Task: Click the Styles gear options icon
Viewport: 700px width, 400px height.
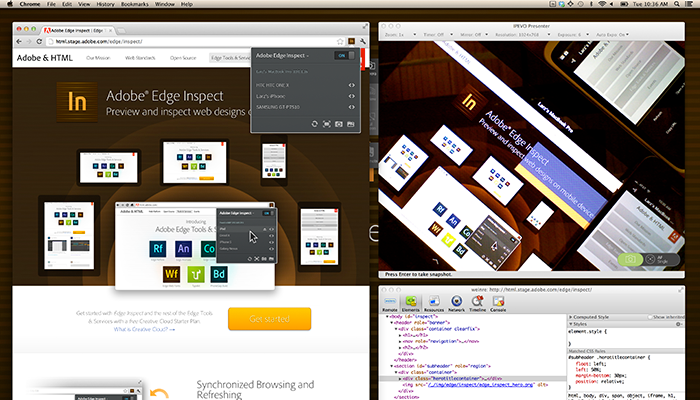Action: pyautogui.click(x=679, y=324)
